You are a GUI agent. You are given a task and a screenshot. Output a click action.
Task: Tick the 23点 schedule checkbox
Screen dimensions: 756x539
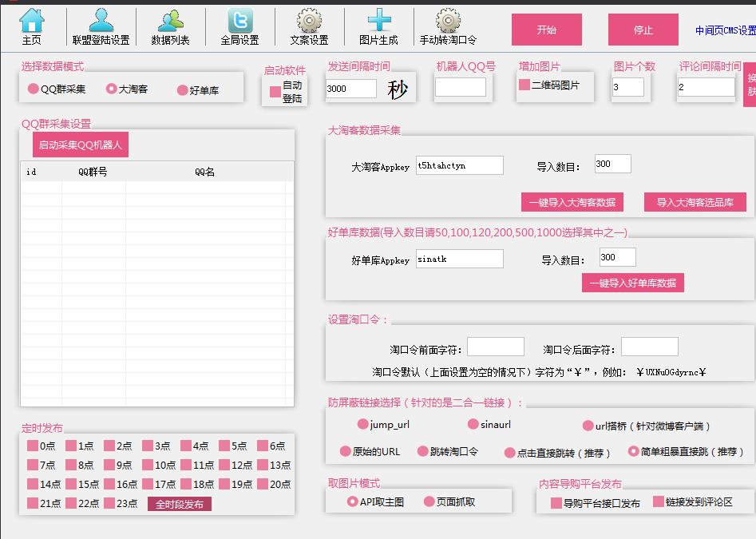pyautogui.click(x=109, y=503)
